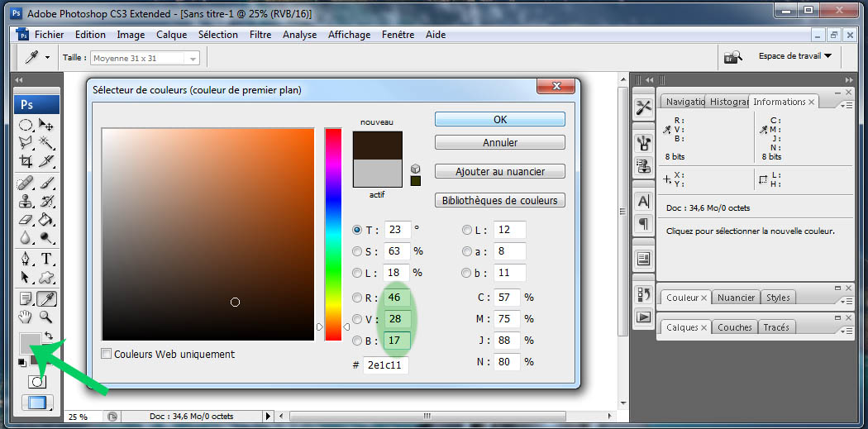Select the Path Selection arrow tool
868x429 pixels.
(x=26, y=277)
